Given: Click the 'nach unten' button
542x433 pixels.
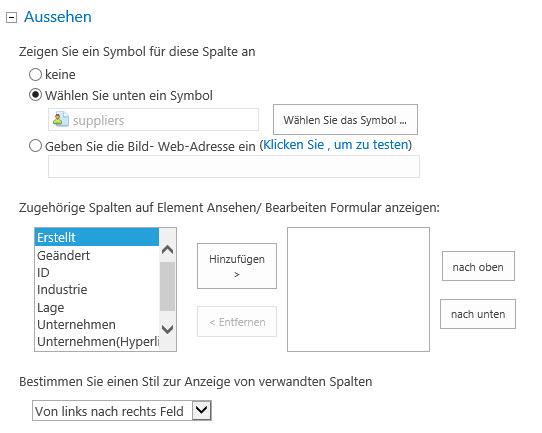Looking at the screenshot, I should point(478,314).
